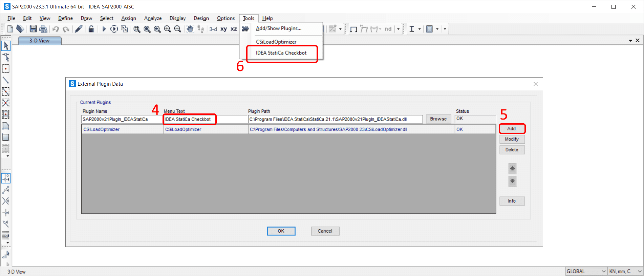Click the Redo arrow icon
Screen dimensions: 644x276
coord(66,29)
